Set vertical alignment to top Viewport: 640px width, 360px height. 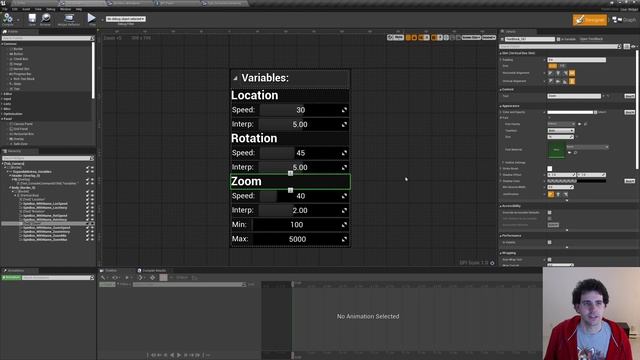click(551, 81)
